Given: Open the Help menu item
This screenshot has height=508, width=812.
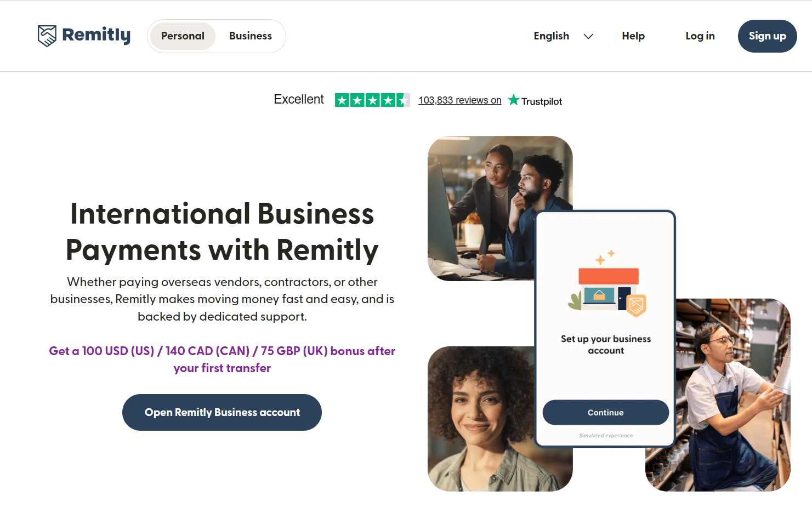Looking at the screenshot, I should tap(633, 36).
